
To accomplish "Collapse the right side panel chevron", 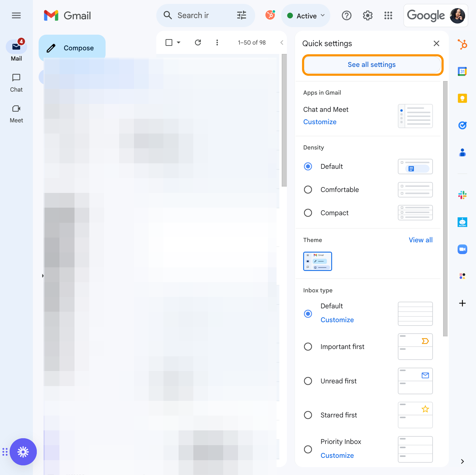I will pos(462,461).
